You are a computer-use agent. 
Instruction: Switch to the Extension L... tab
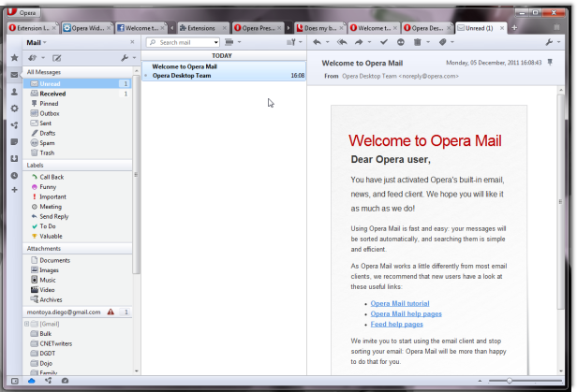(x=33, y=28)
